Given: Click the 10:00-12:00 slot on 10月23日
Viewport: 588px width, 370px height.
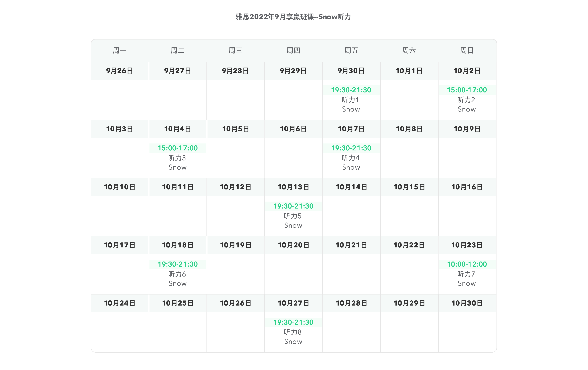Looking at the screenshot, I should (x=467, y=264).
